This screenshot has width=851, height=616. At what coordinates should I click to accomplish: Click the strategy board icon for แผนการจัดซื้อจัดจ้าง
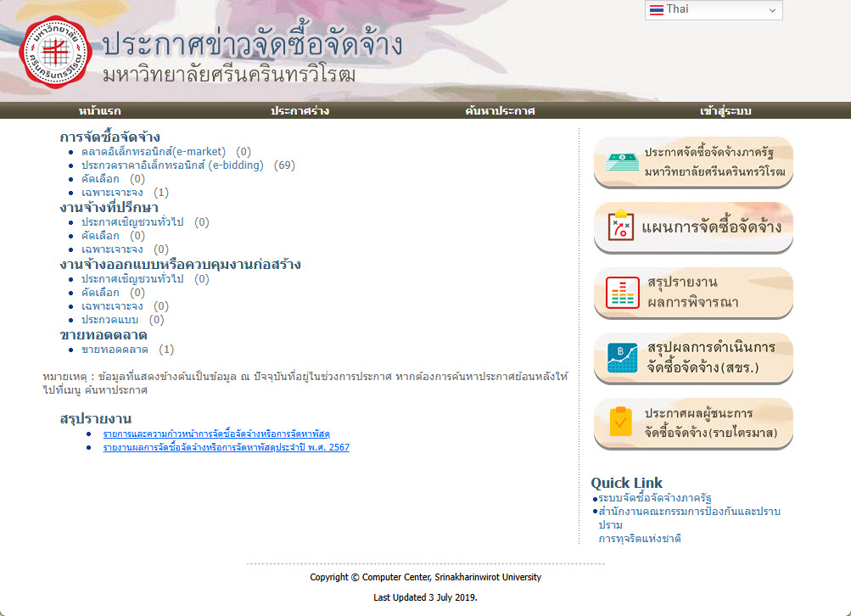pyautogui.click(x=622, y=227)
